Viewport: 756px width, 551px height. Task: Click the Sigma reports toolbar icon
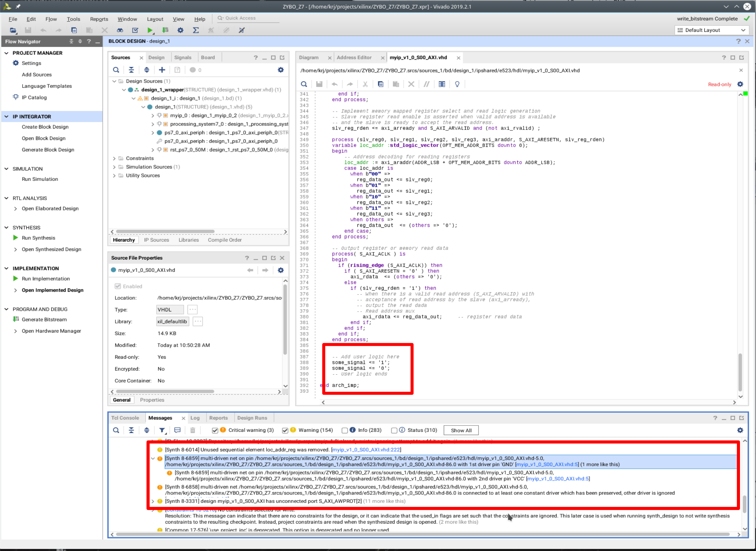click(196, 30)
